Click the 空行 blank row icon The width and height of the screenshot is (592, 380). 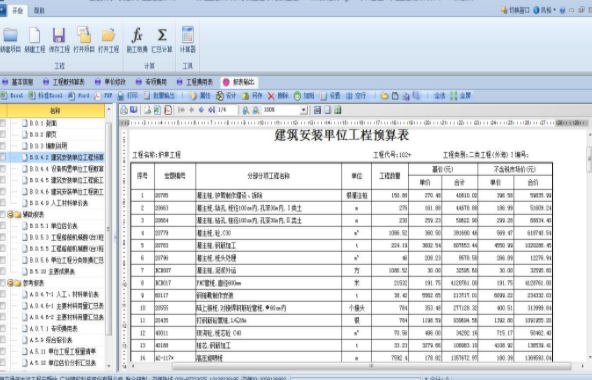click(349, 96)
